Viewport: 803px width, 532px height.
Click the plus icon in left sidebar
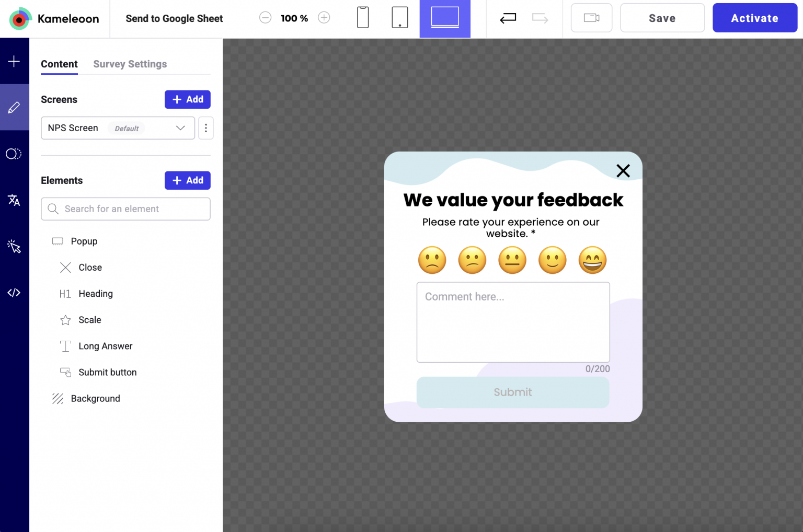tap(14, 61)
